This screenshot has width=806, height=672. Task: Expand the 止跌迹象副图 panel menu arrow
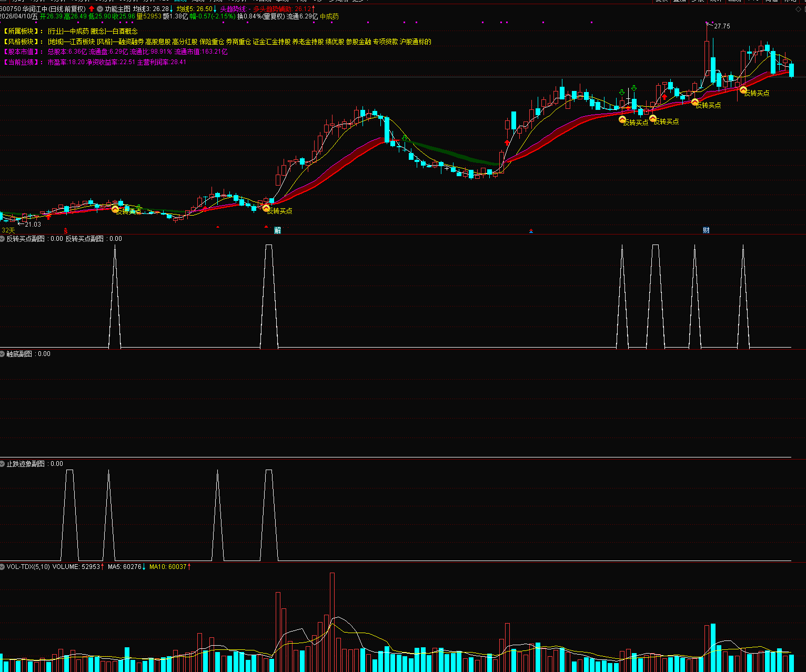pyautogui.click(x=3, y=464)
